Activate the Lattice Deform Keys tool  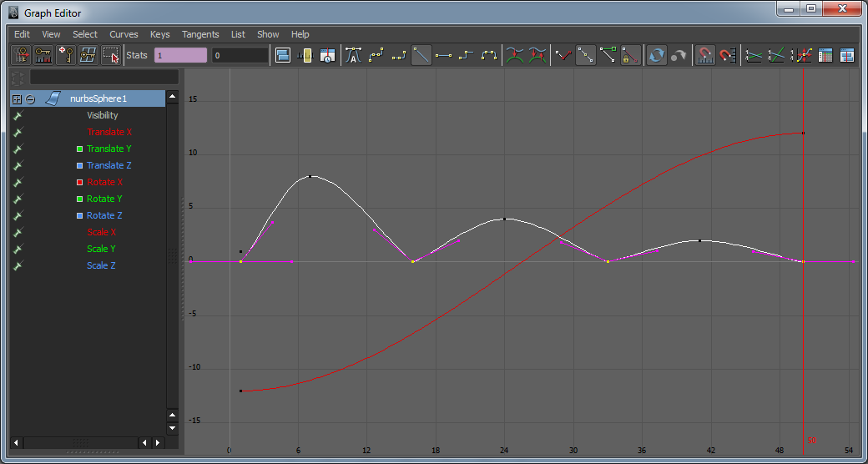pyautogui.click(x=88, y=56)
